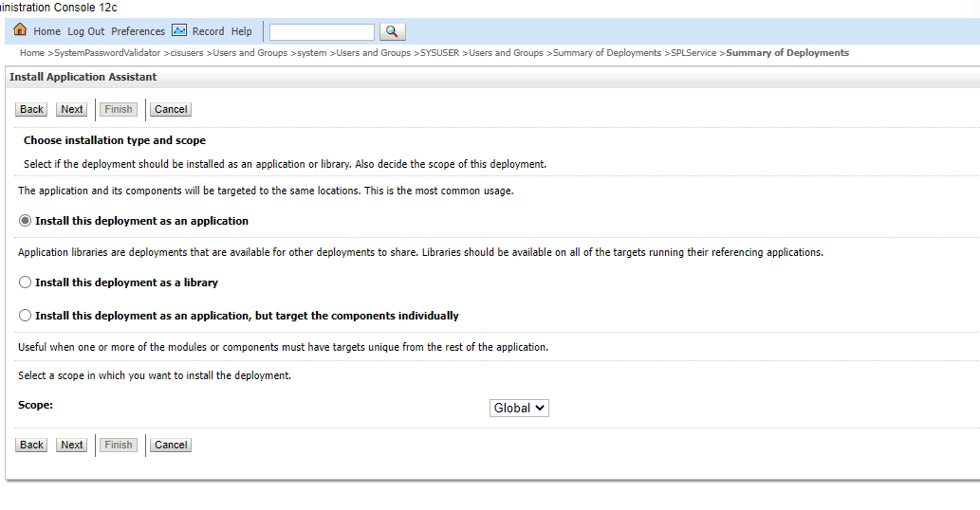The width and height of the screenshot is (980, 510).
Task: Select Install this deployment as a library
Action: coord(25,282)
